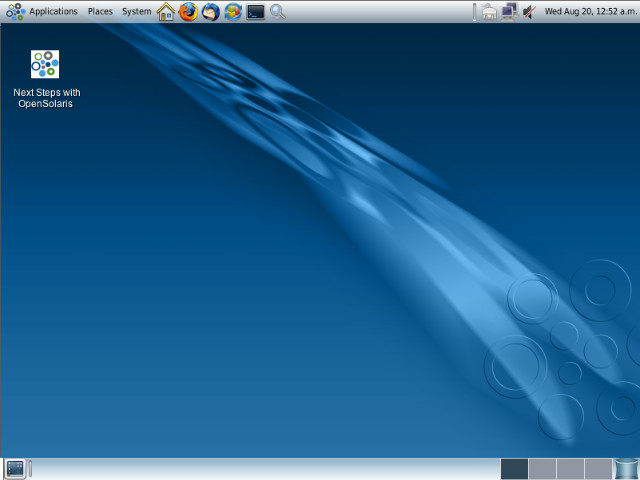Switch to the second workspace
Viewport: 640px width, 480px height.
coord(542,469)
